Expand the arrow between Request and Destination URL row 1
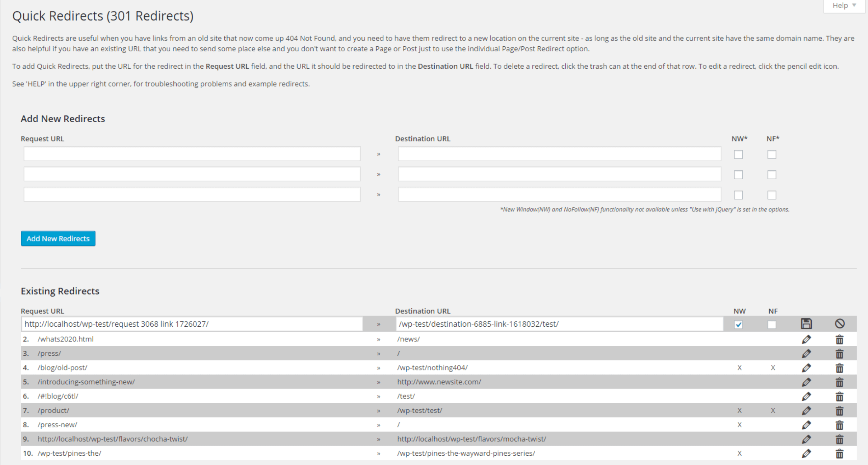This screenshot has height=465, width=868. 378,324
